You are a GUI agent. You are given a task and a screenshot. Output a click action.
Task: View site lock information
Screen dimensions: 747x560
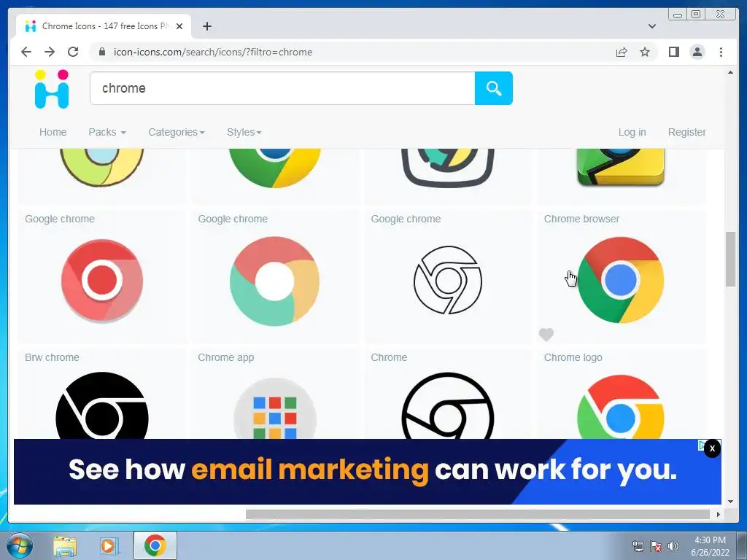pos(101,52)
